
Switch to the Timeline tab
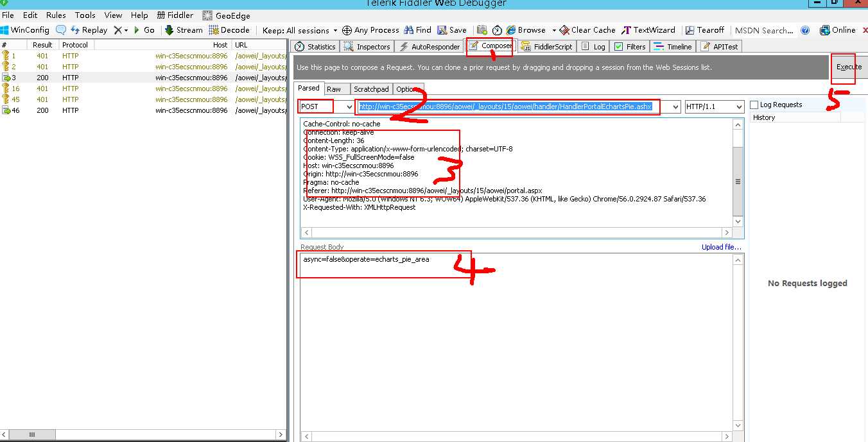pos(673,46)
